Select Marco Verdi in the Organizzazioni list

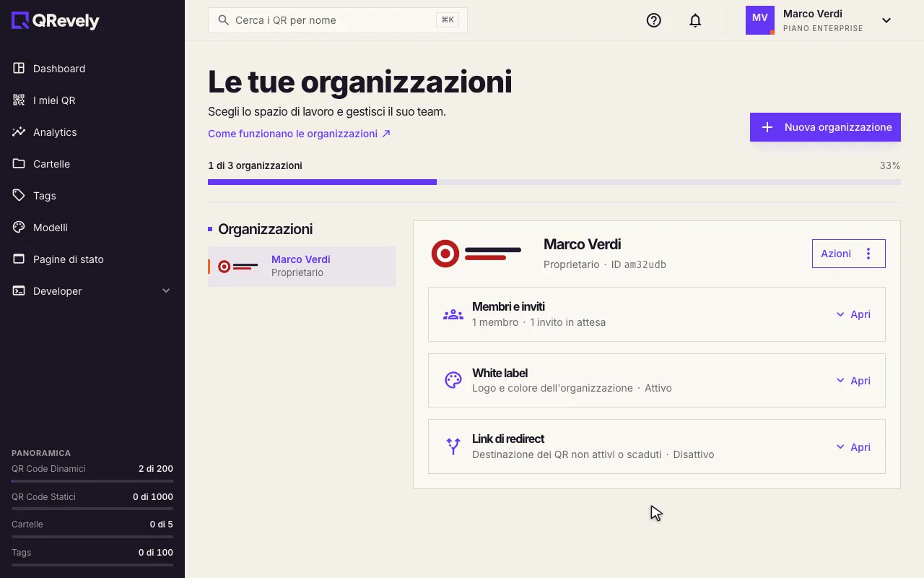tap(302, 267)
